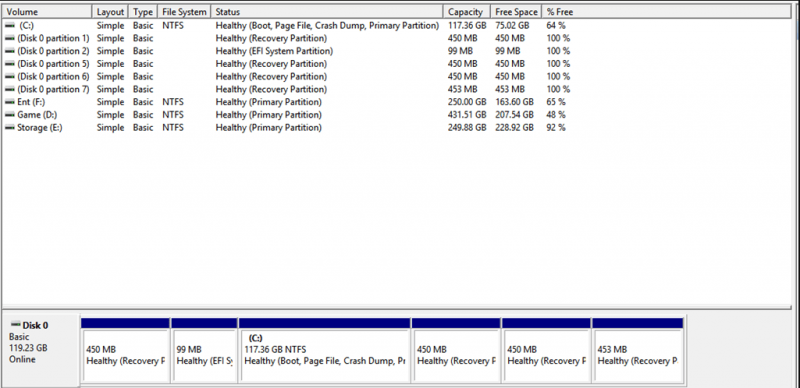Click the 249.88 GB capacity of Storage (E:)
Viewport: 800px width, 388px height.
pos(467,128)
